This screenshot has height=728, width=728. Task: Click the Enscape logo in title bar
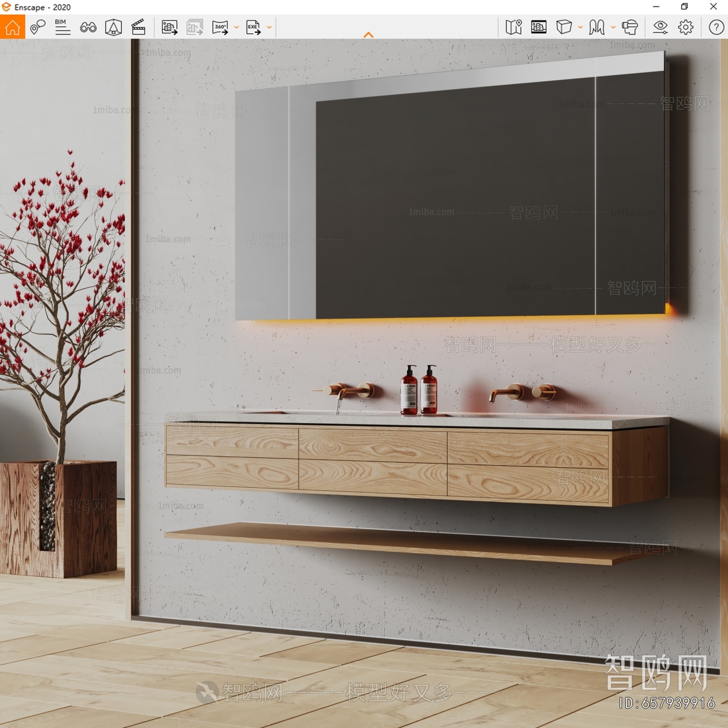[6, 7]
